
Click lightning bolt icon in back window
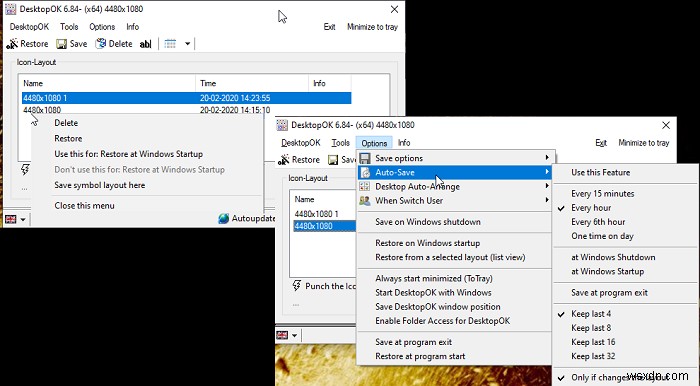pyautogui.click(x=25, y=169)
